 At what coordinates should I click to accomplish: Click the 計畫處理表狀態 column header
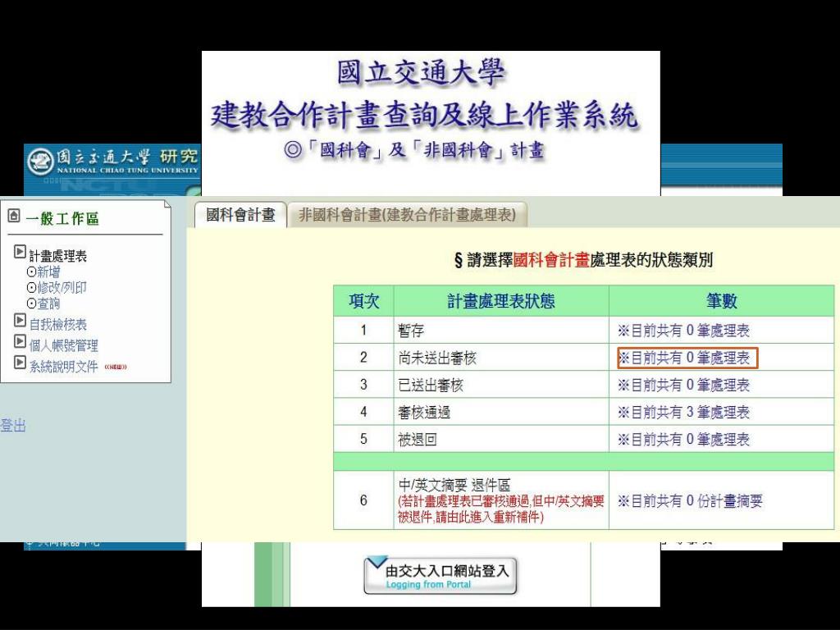point(501,301)
